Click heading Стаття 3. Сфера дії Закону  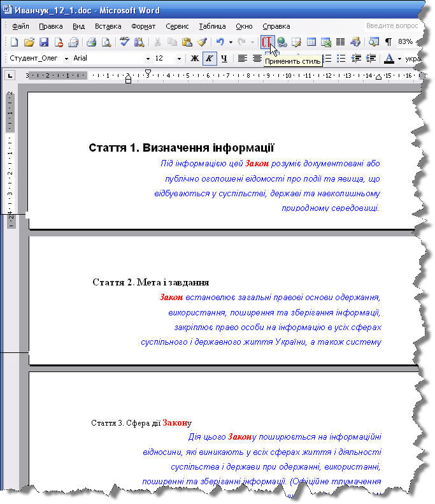click(141, 422)
